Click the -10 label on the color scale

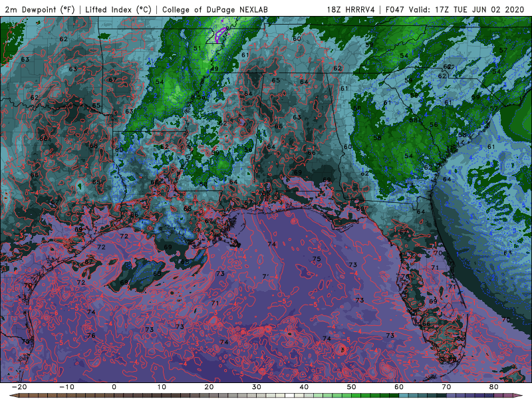(x=66, y=387)
